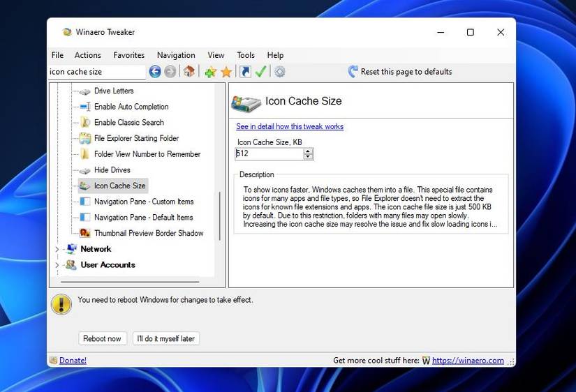Increase icon cache size with up arrow
576x392 pixels.
coord(308,151)
